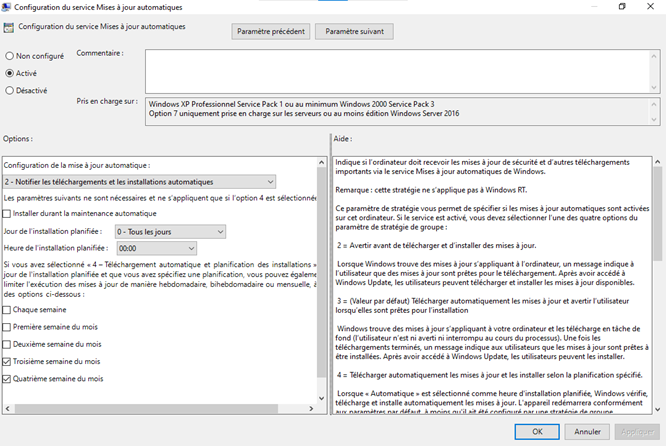Click the 'Jour de l'installation planifiée' label

pos(53,231)
